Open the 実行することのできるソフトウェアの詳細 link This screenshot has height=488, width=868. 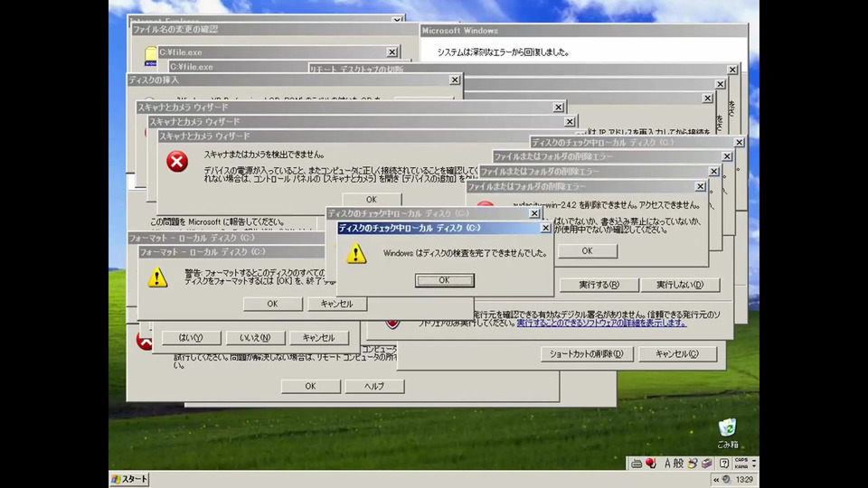[601, 324]
